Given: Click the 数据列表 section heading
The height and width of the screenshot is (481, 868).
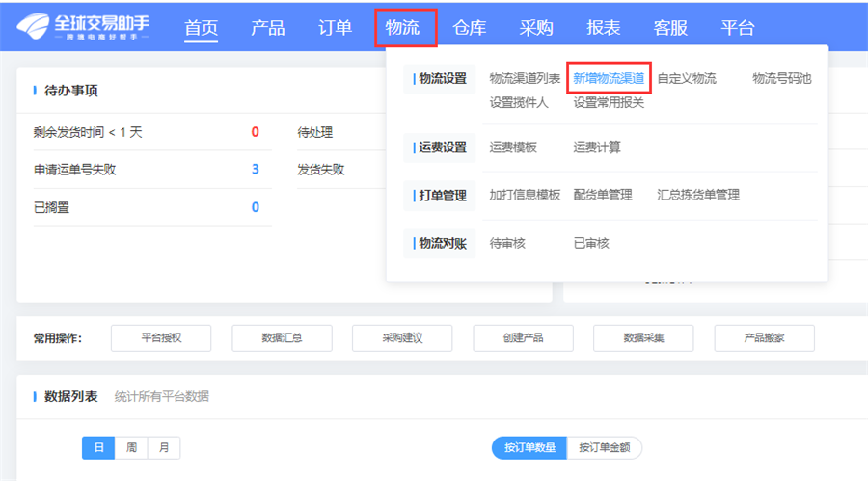Looking at the screenshot, I should point(70,396).
